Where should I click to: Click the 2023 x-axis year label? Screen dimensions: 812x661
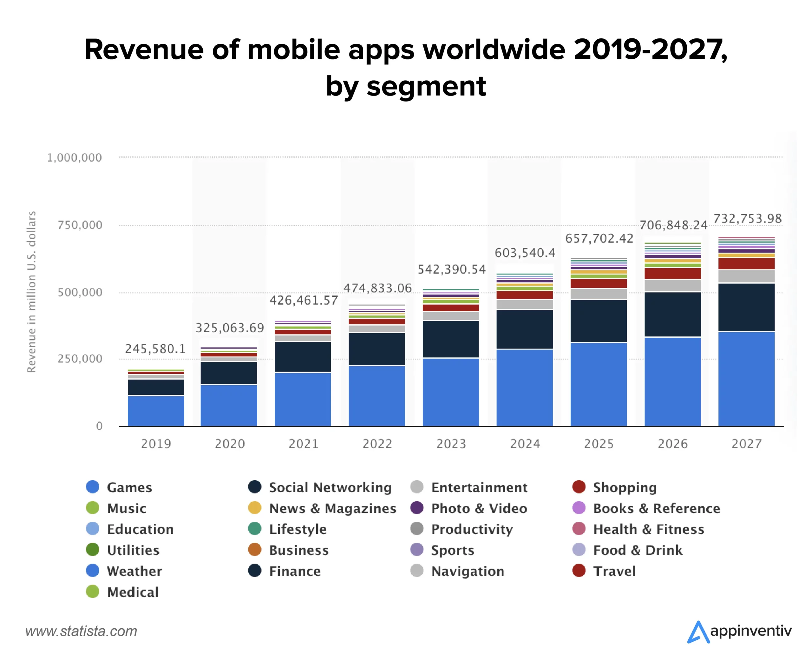[x=451, y=444]
